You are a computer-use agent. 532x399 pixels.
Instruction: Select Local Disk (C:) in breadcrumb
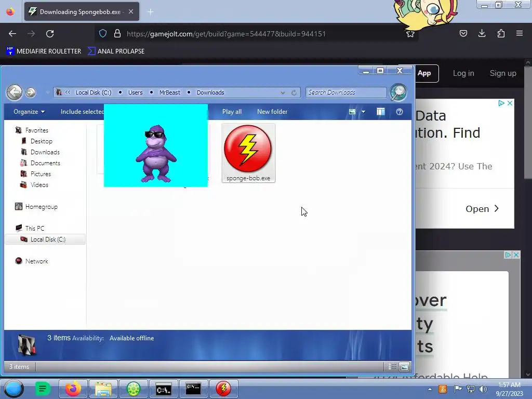94,92
